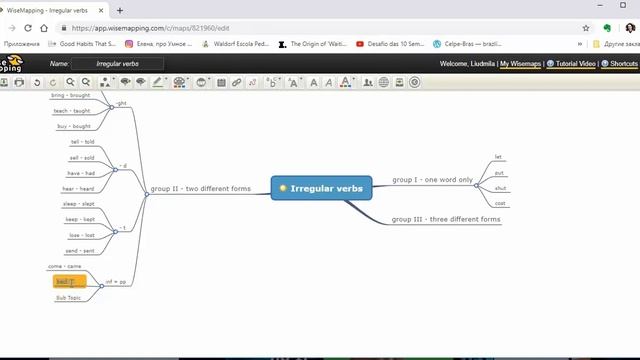640x360 pixels.
Task: Edit the map Name field
Action: click(x=118, y=64)
